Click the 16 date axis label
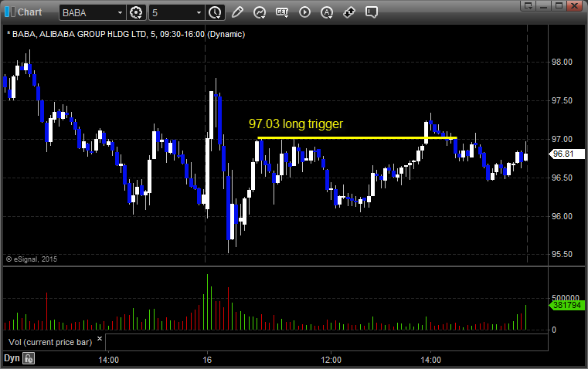 point(207,360)
